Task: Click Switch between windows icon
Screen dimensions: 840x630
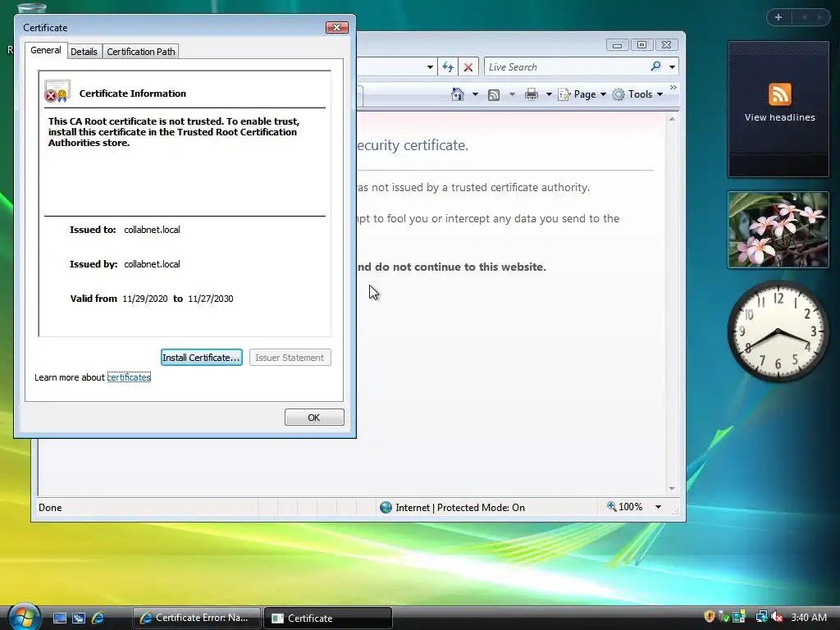Action: [x=79, y=618]
